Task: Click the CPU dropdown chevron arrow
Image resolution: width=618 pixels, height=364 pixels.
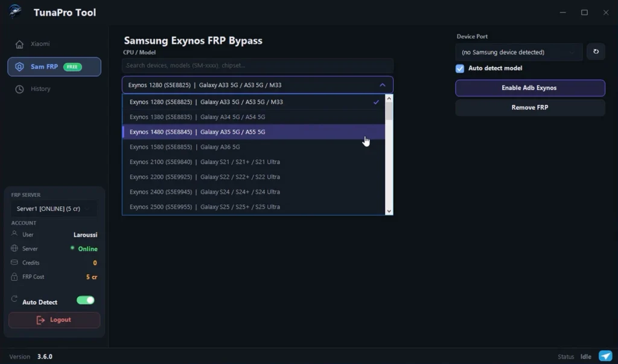Action: tap(382, 85)
